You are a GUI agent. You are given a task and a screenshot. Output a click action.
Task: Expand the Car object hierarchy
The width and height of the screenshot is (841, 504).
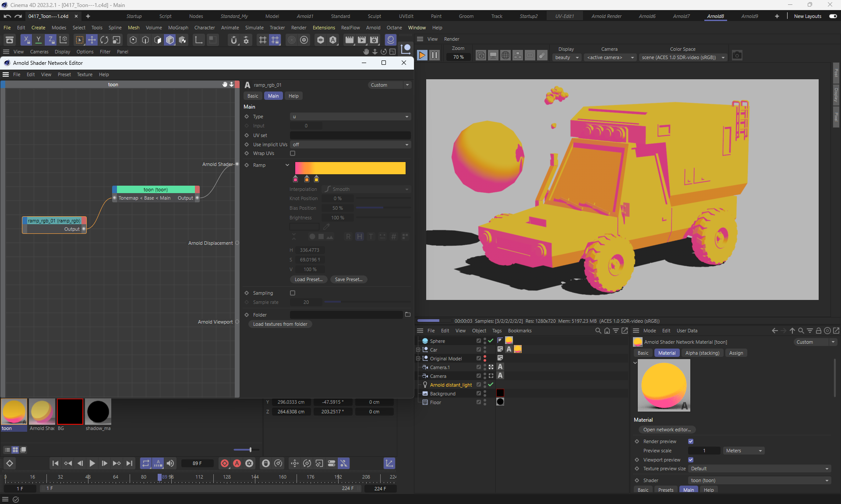(x=418, y=350)
